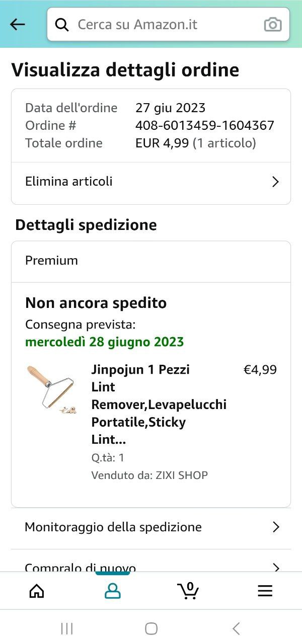Image resolution: width=302 pixels, height=644 pixels.
Task: Go to Amazon home tab
Action: coord(37,591)
